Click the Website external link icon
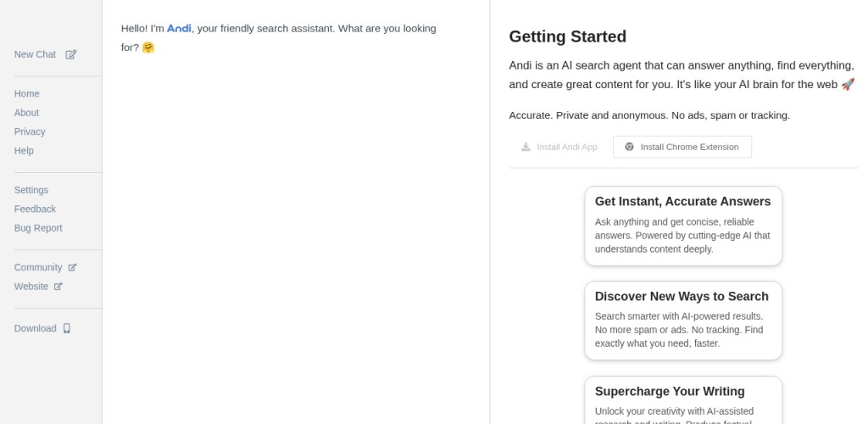The width and height of the screenshot is (868, 424). 58,287
